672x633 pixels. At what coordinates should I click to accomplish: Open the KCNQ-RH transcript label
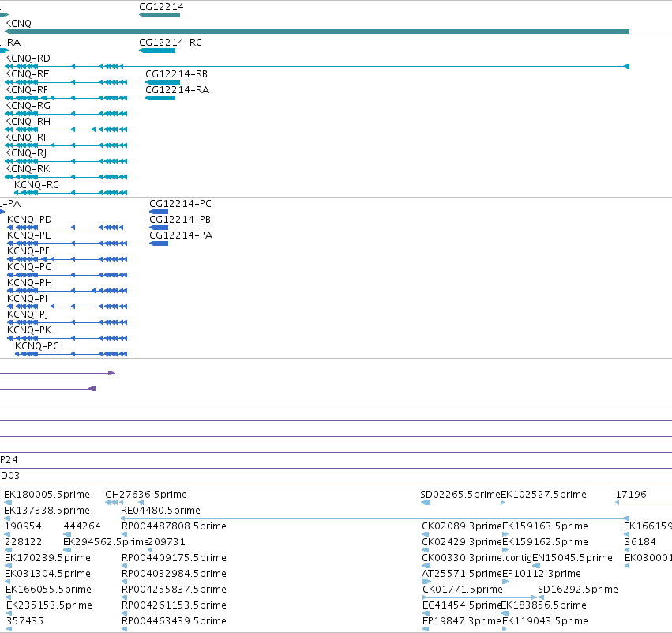(28, 122)
